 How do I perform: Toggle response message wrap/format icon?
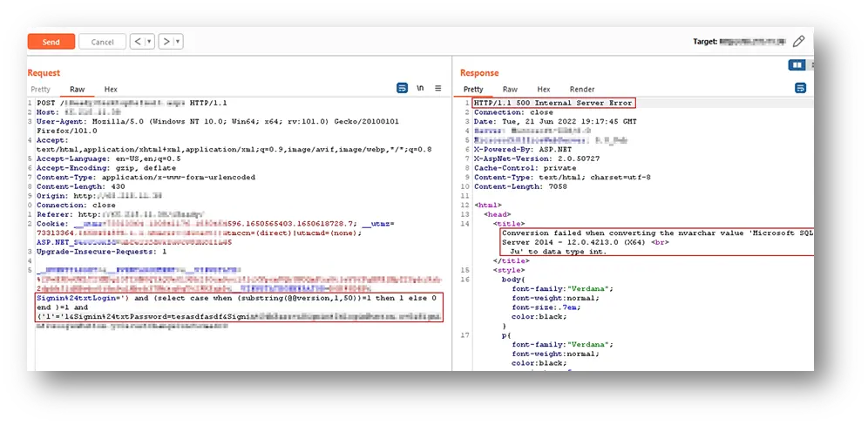pos(800,89)
